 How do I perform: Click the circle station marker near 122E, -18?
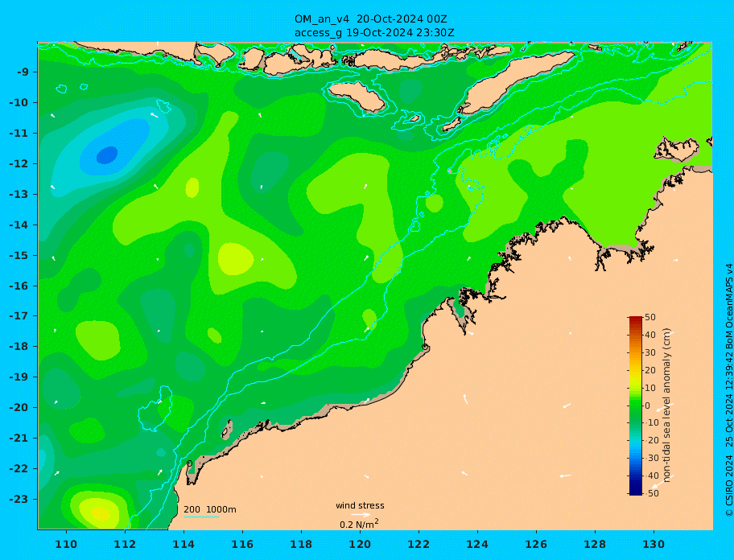tap(425, 347)
